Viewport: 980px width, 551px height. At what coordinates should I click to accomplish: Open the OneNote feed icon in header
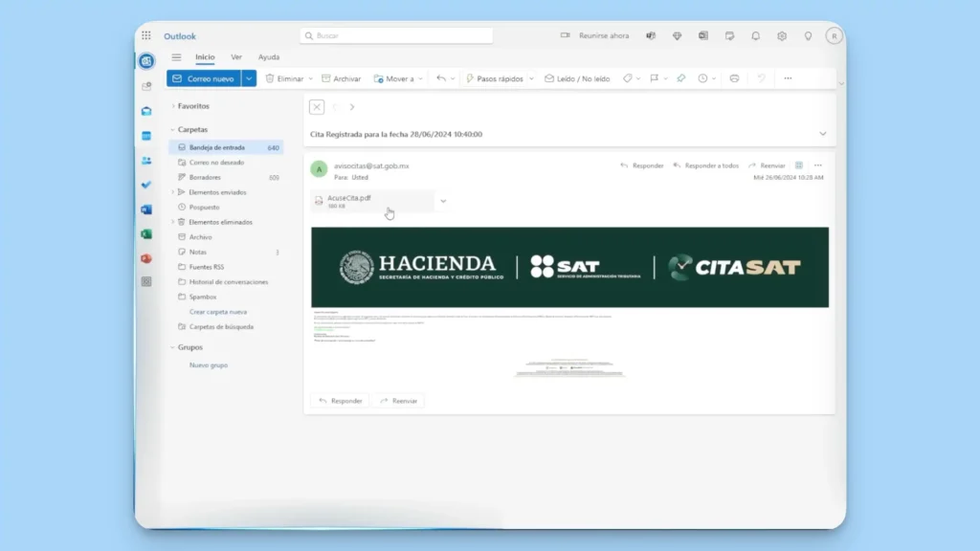[703, 35]
